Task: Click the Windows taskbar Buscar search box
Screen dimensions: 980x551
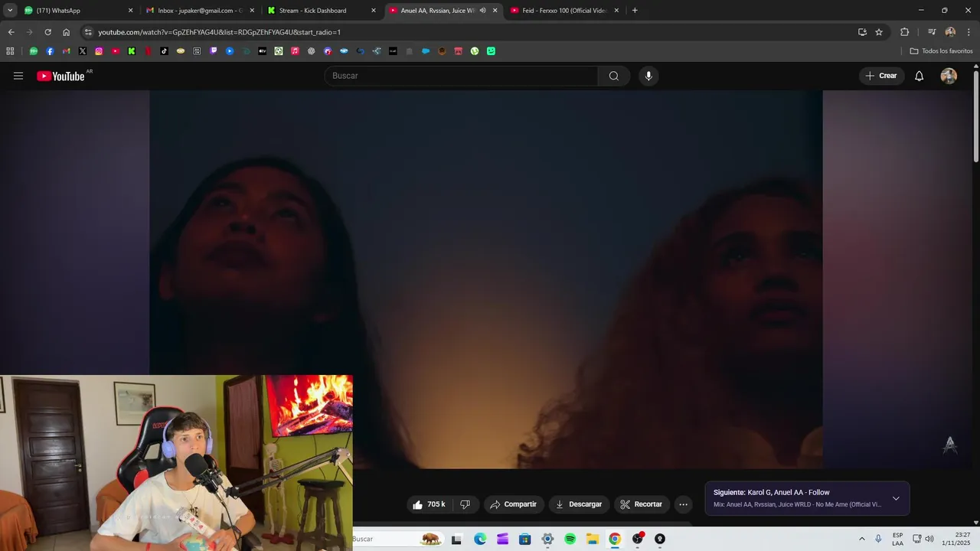Action: 398,539
